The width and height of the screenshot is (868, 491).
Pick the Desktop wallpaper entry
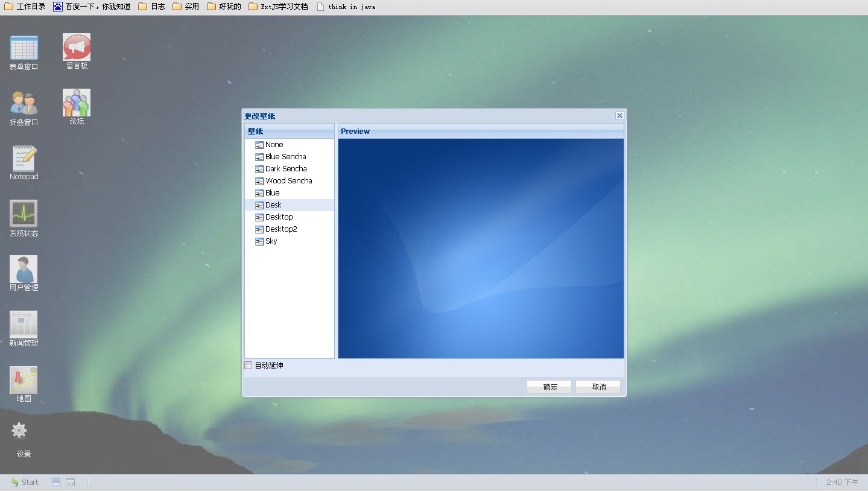(x=290, y=217)
